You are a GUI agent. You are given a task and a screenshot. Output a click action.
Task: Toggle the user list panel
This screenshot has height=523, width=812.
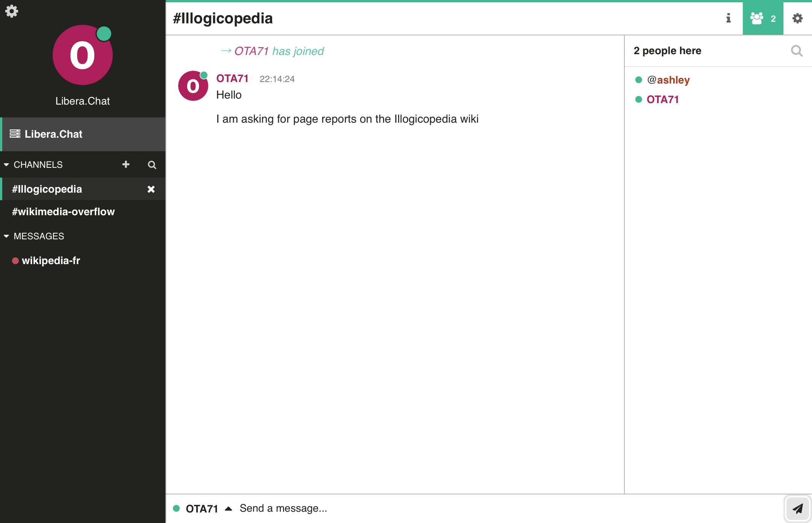coord(763,18)
